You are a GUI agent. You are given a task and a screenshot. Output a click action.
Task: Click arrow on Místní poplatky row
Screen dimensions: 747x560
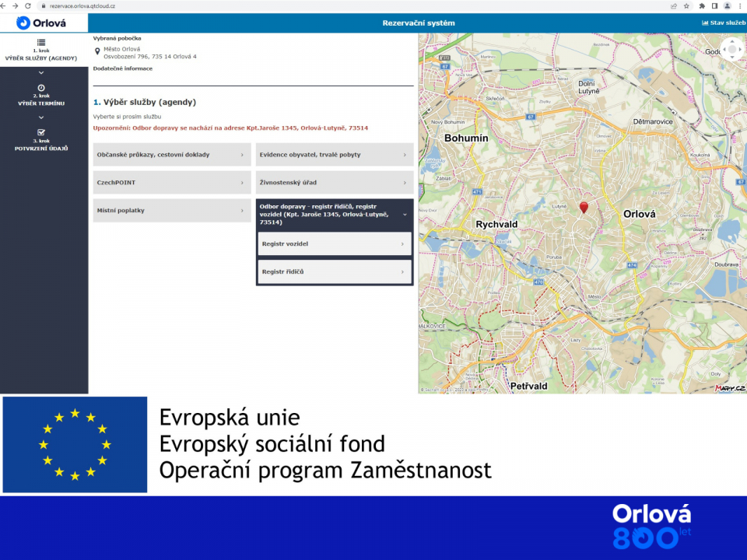pyautogui.click(x=242, y=211)
